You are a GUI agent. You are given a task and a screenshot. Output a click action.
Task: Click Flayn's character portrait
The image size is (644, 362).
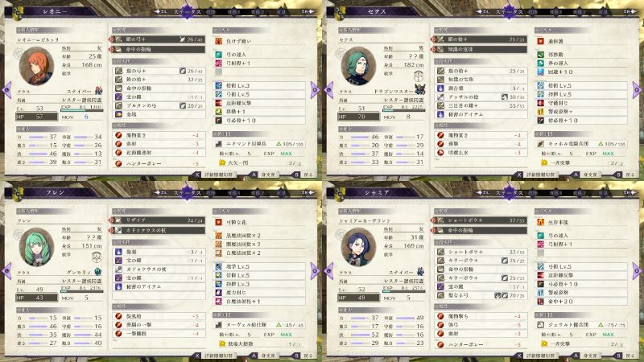tap(37, 248)
